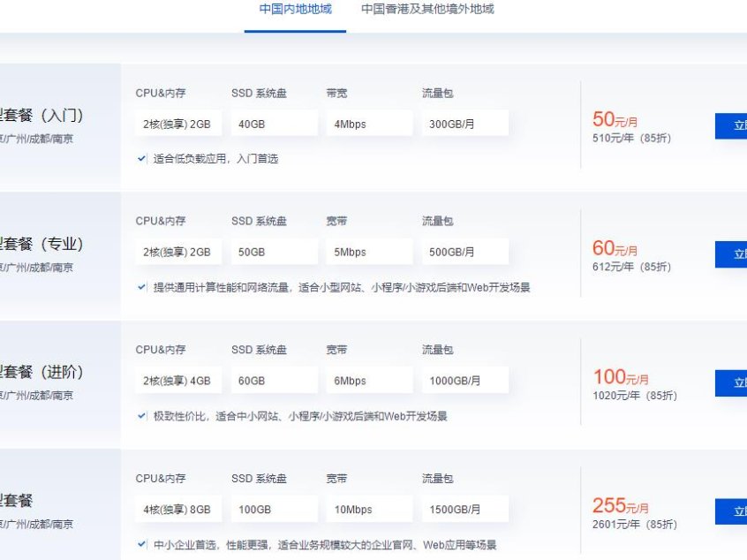747x560 pixels.
Task: Click the 套餐 (入门) plan title
Action: point(41,116)
